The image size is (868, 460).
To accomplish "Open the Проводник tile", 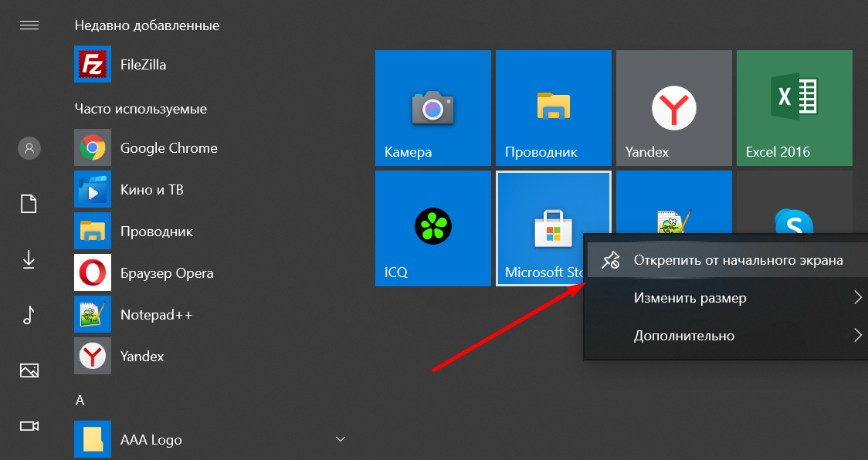I will [x=554, y=108].
